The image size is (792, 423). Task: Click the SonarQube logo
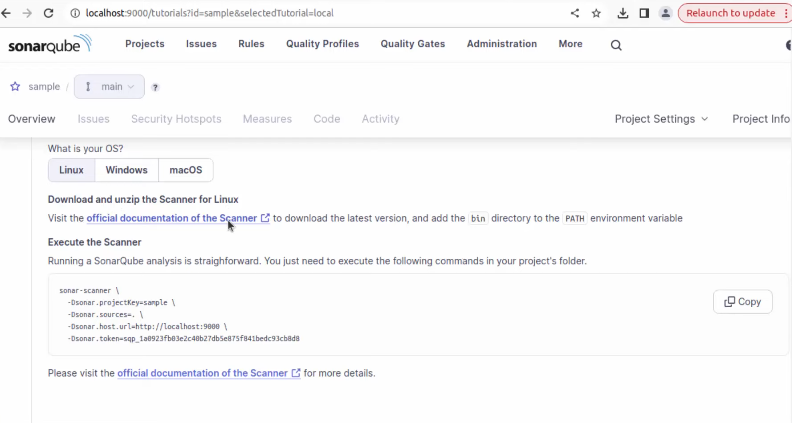click(x=49, y=45)
